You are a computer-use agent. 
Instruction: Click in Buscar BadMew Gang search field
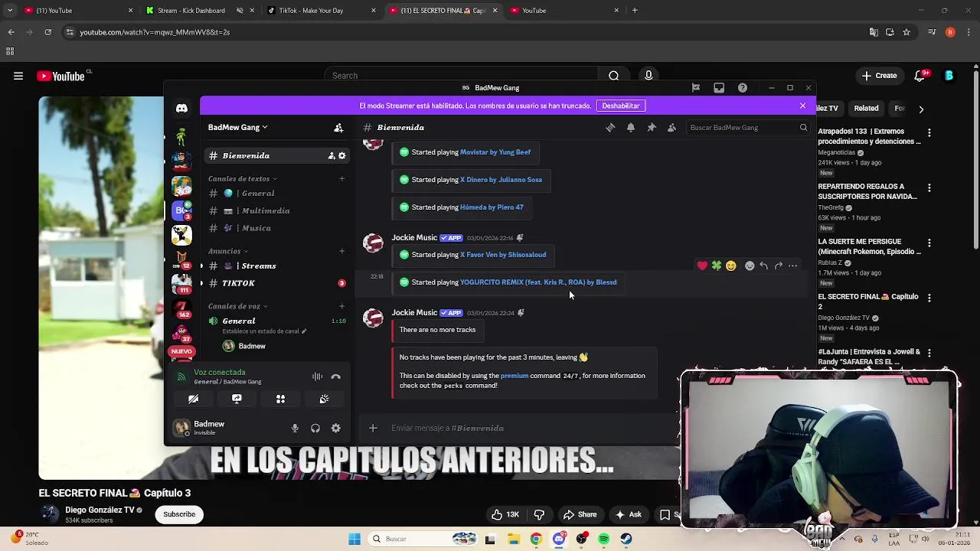747,128
